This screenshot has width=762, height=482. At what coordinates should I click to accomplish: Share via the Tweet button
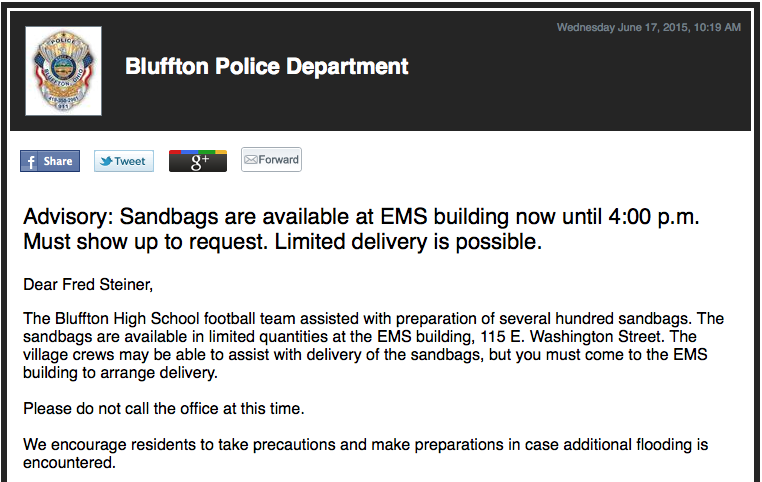pos(124,161)
